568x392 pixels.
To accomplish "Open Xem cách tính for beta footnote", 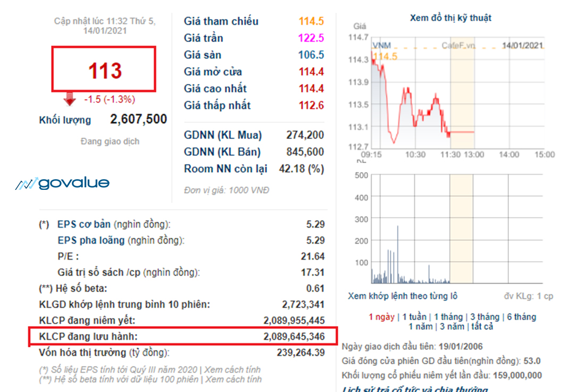I will [x=233, y=379].
